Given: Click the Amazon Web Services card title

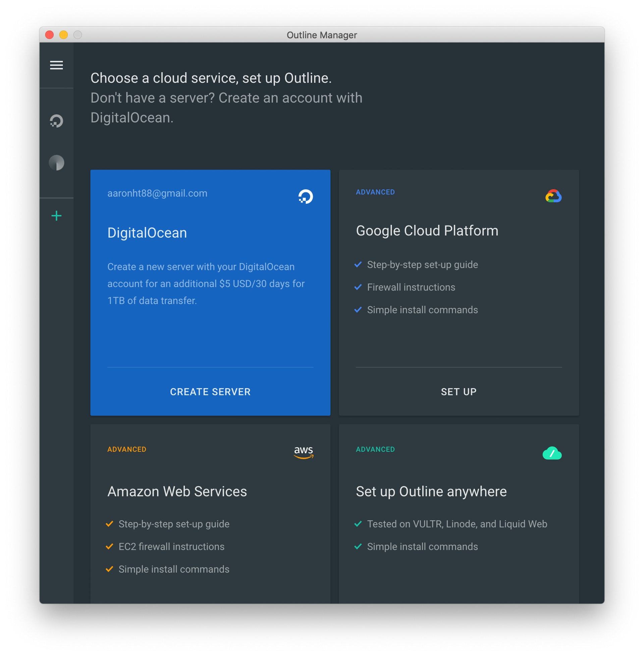Looking at the screenshot, I should tap(177, 491).
